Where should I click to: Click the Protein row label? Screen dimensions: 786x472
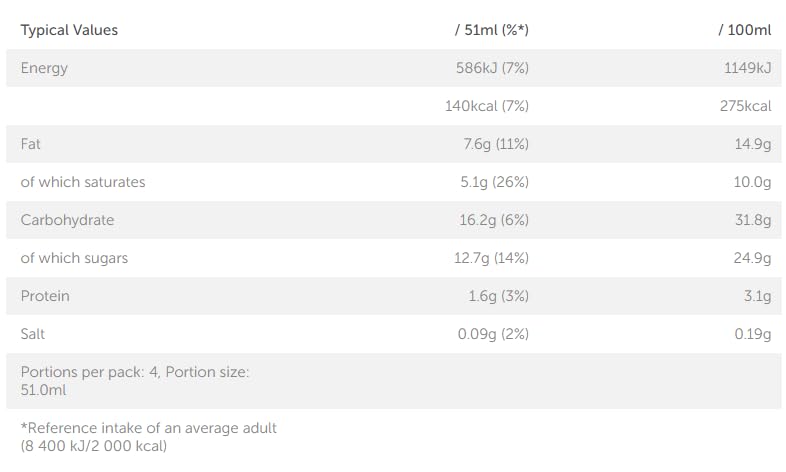(45, 296)
